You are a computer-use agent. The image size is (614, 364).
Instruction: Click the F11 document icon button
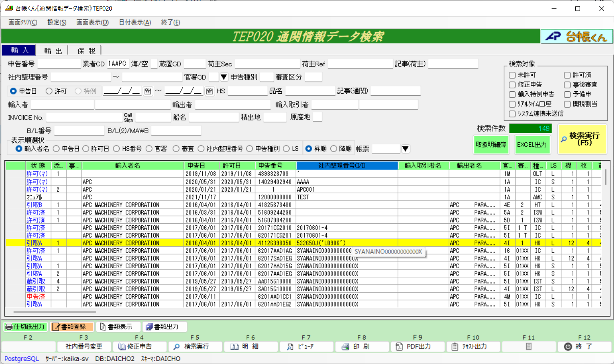click(x=528, y=346)
